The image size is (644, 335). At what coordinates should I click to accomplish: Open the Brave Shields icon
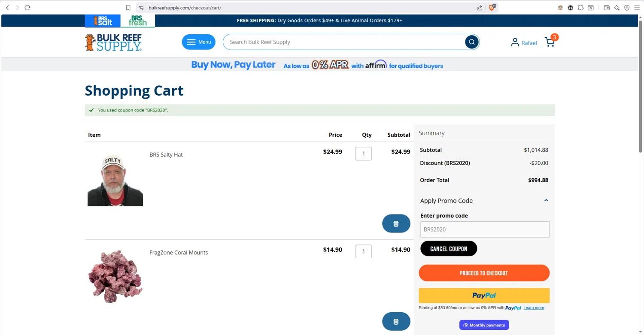click(x=492, y=7)
